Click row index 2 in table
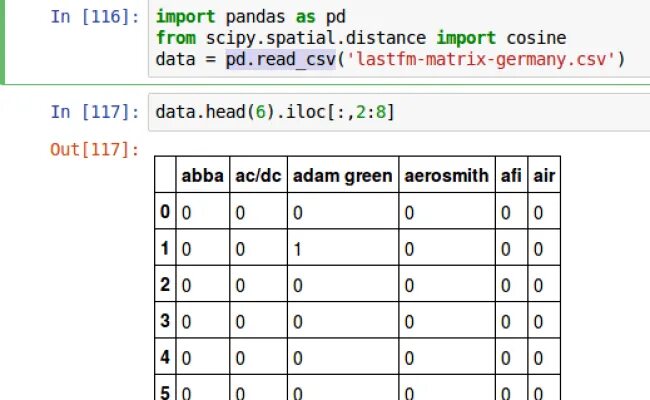The image size is (650, 400). coord(165,284)
